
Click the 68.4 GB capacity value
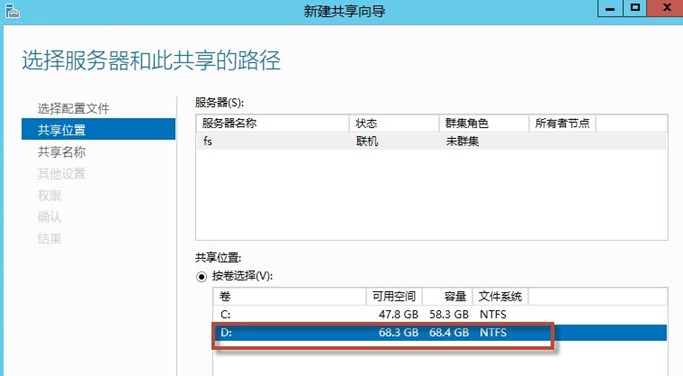(x=449, y=333)
